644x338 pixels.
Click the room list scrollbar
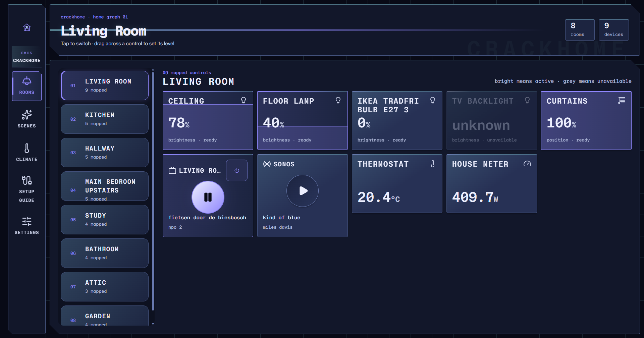click(153, 191)
